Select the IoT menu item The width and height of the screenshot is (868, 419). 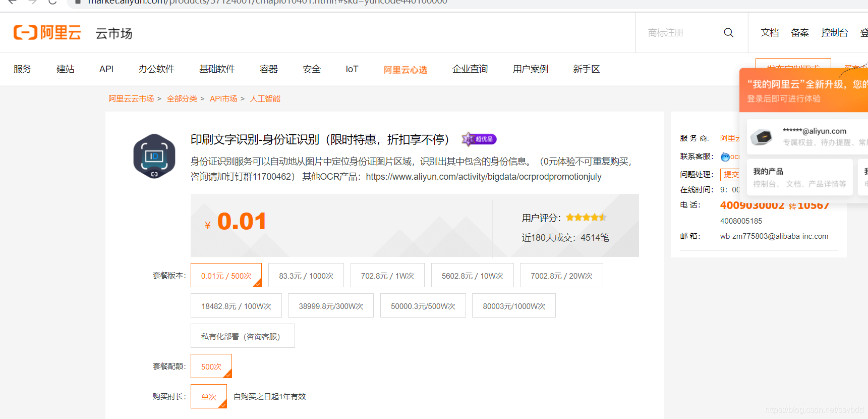coord(352,69)
